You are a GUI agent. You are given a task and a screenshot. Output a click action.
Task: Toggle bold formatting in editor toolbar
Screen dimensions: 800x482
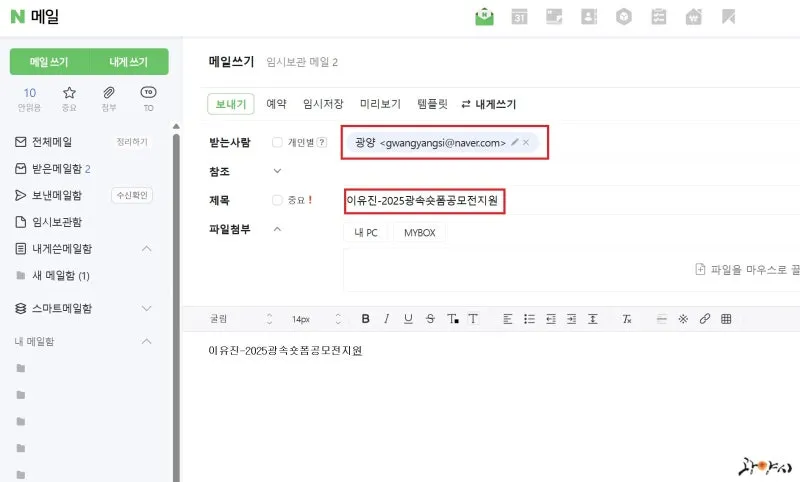[x=365, y=319]
